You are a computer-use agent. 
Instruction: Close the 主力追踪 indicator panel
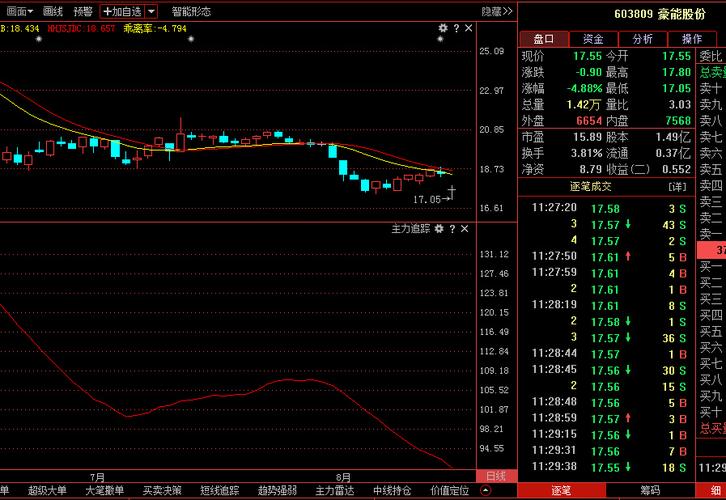[x=464, y=229]
